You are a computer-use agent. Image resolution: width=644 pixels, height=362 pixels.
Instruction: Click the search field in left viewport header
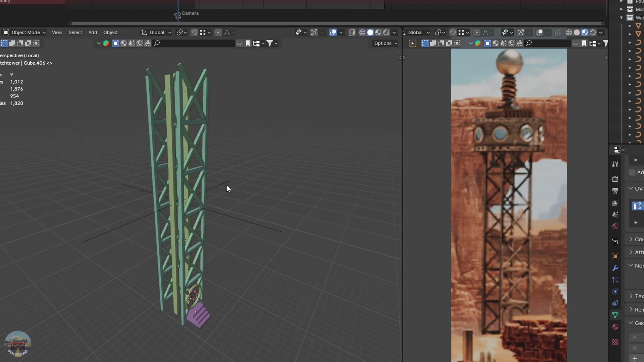[x=194, y=43]
